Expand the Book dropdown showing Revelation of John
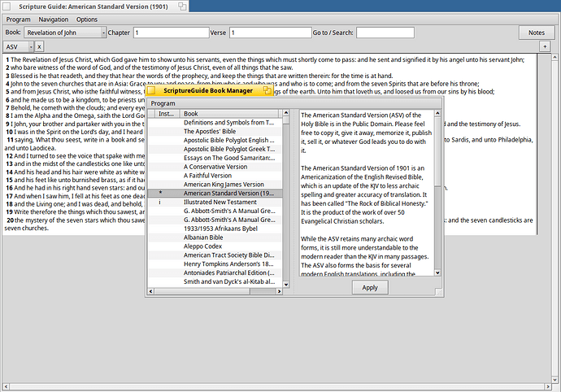The image size is (561, 392). (x=66, y=33)
